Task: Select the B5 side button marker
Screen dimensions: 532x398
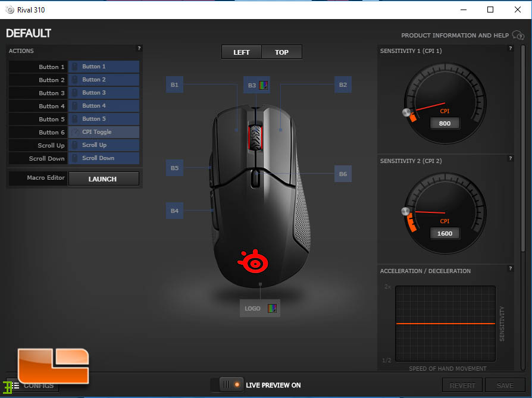Action: coord(174,168)
